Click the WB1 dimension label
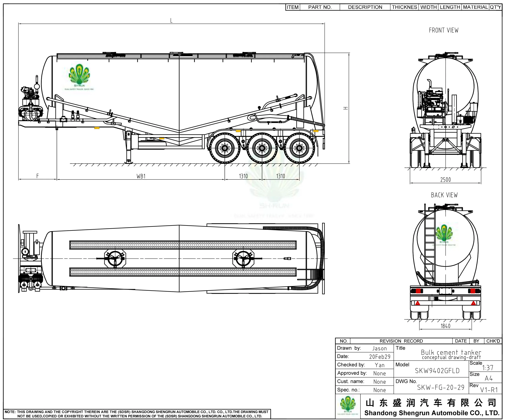The image size is (506, 420). click(x=141, y=176)
